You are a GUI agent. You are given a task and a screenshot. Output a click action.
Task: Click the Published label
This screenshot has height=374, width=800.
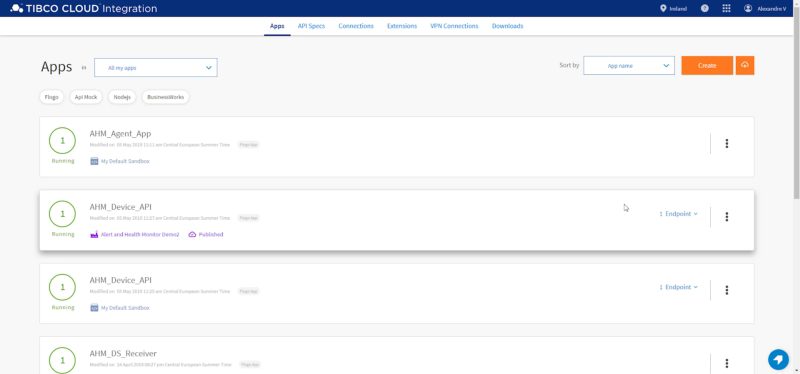(211, 235)
